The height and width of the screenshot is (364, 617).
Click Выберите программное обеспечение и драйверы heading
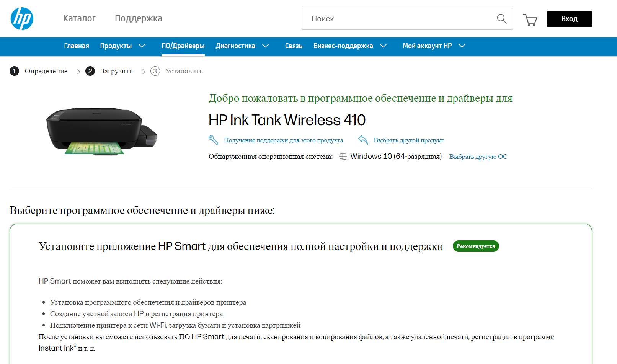point(142,211)
